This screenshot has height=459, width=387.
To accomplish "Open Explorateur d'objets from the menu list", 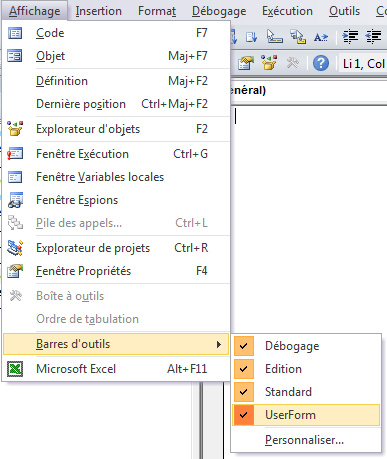I will (116, 129).
